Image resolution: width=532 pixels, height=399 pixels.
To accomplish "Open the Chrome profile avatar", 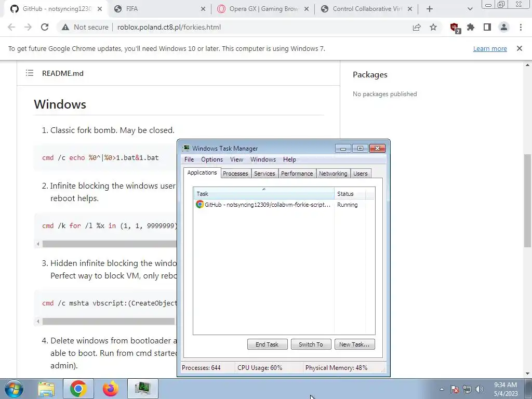I will tap(504, 27).
